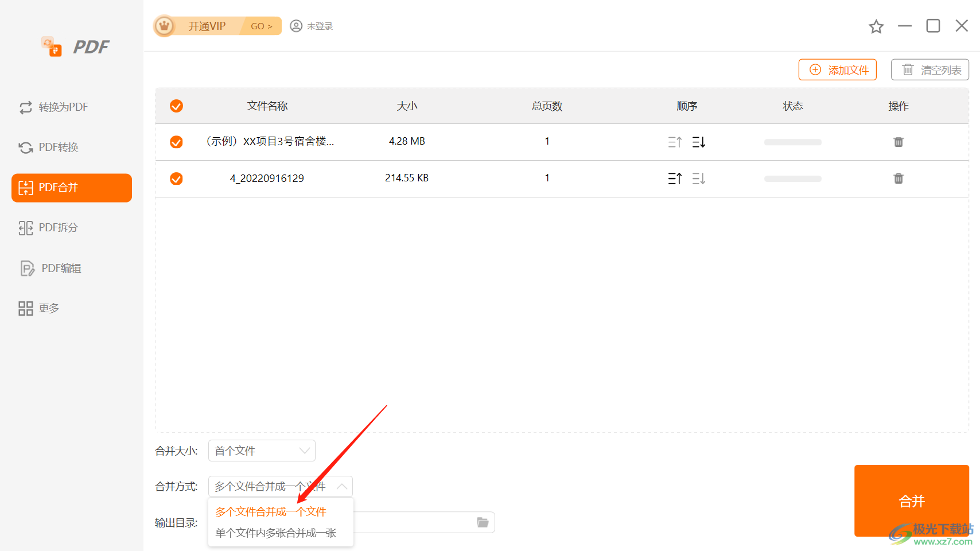Click the 未登录 login link

[x=320, y=26]
